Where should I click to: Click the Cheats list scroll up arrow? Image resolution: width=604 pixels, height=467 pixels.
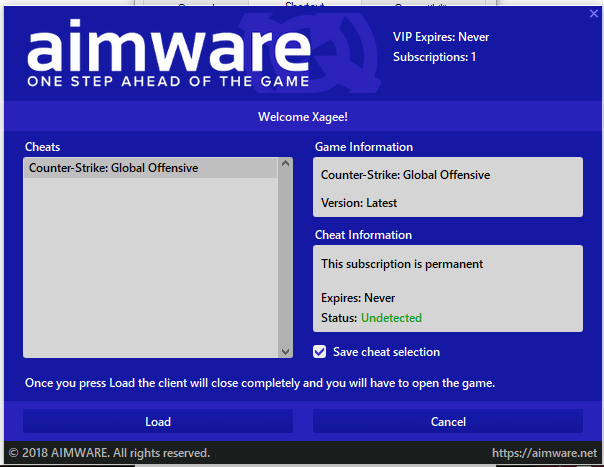pos(285,163)
